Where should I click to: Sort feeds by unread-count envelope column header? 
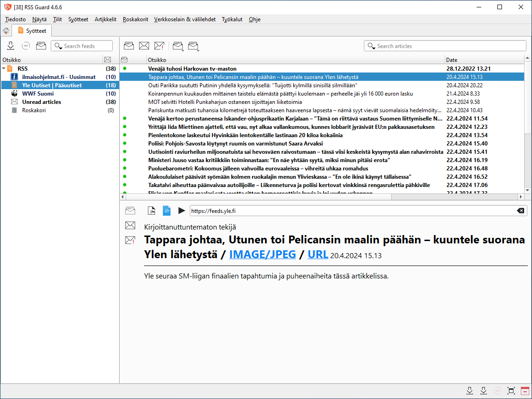[108, 60]
